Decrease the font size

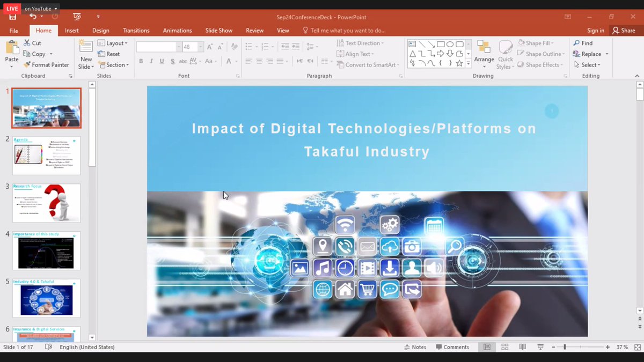(x=221, y=47)
